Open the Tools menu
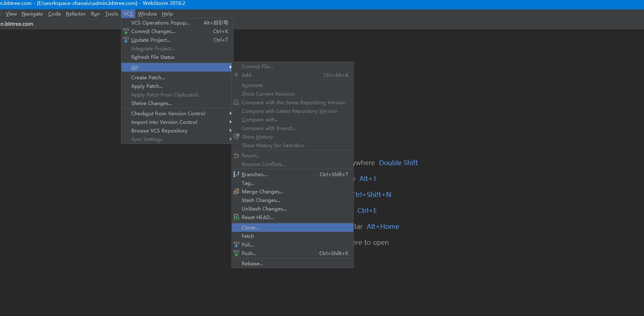 (x=111, y=14)
